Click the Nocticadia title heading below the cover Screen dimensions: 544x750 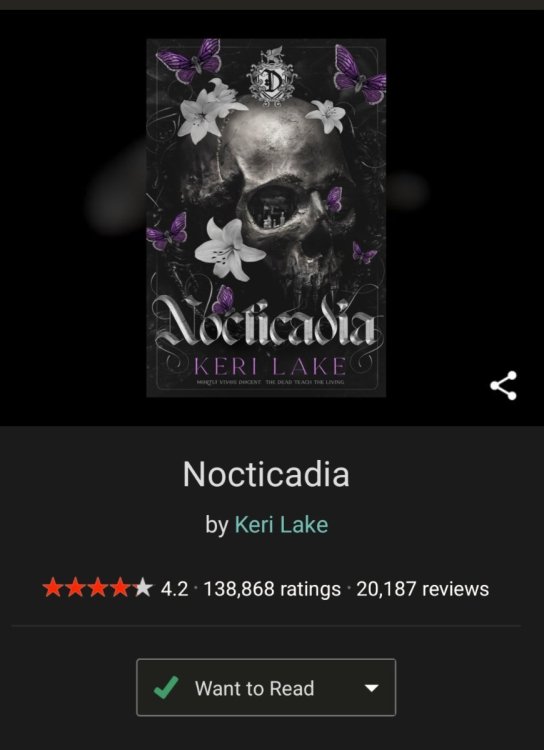click(266, 474)
